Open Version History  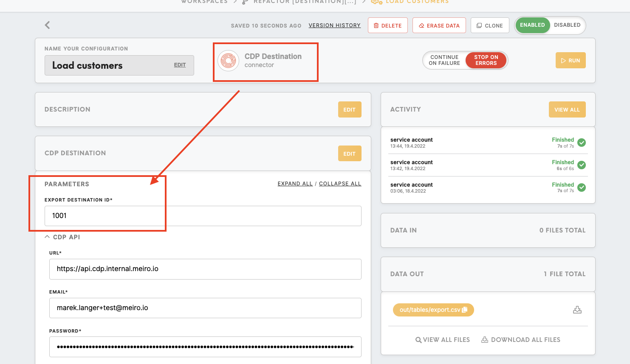pyautogui.click(x=334, y=25)
